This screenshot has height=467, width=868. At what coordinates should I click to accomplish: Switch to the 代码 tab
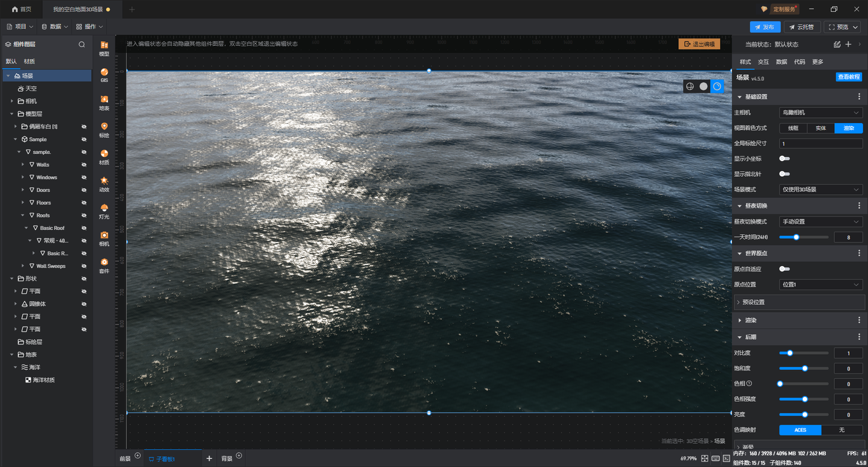pyautogui.click(x=799, y=62)
